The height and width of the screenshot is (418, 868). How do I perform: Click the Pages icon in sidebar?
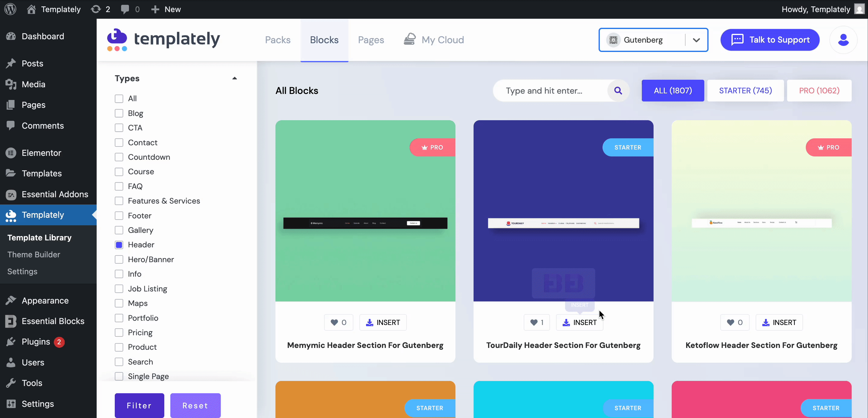11,105
